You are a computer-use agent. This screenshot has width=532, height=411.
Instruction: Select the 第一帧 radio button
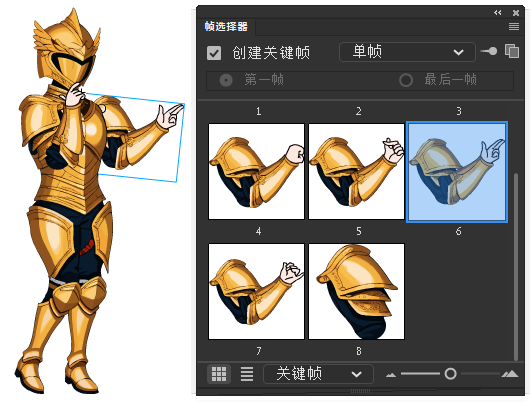[x=226, y=80]
